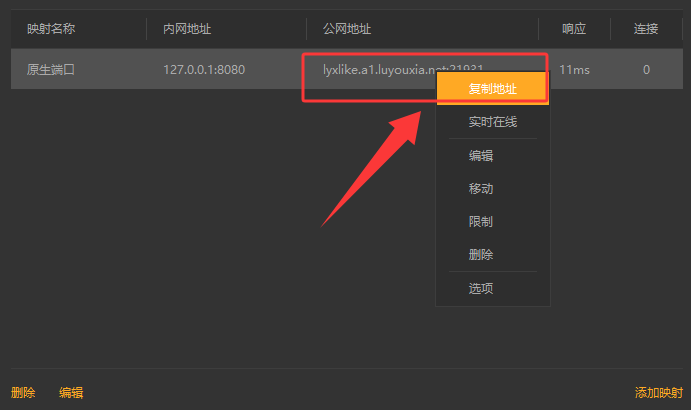Screen dimensions: 691x410
Task: Click the 127.0.0.1:8080 address cell
Action: tap(204, 70)
